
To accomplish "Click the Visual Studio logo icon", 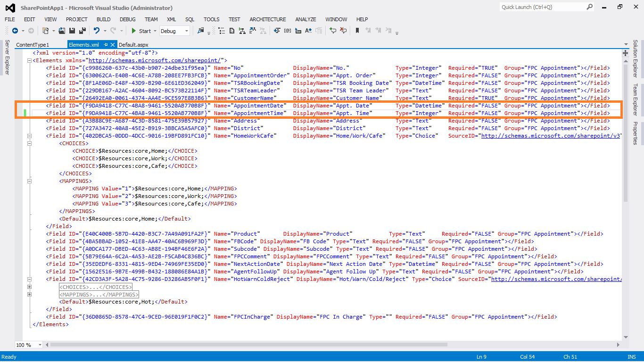I will [10, 8].
